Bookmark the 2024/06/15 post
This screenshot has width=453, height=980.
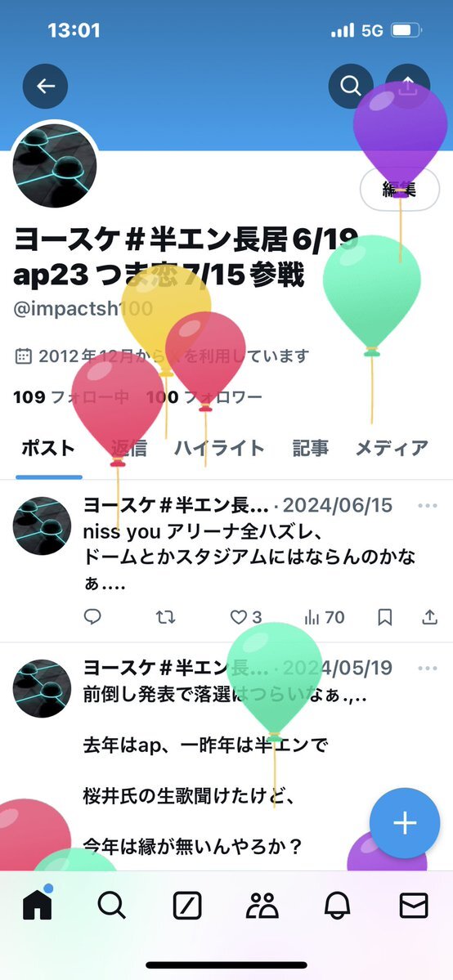[x=385, y=617]
